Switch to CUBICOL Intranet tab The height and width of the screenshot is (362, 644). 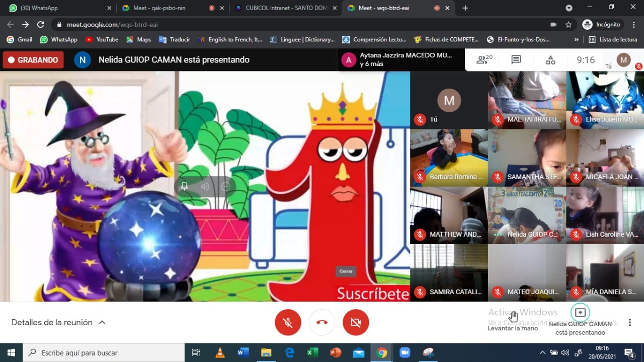(x=285, y=8)
